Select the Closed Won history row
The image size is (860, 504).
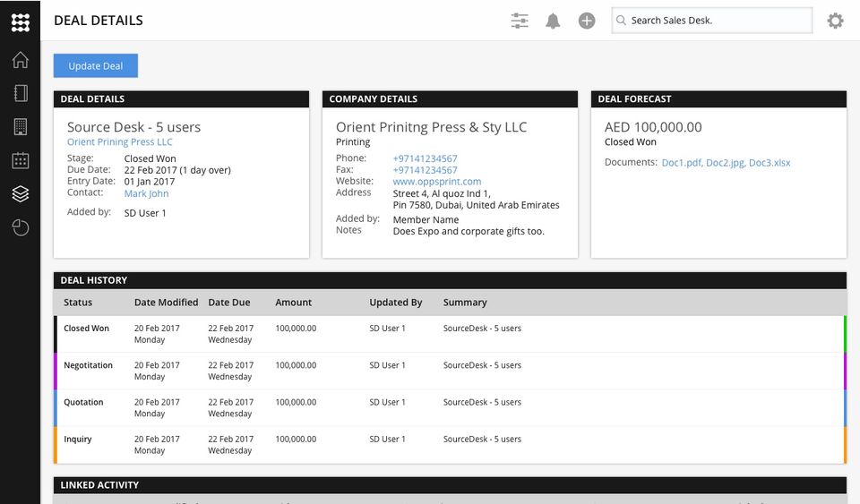coord(451,334)
